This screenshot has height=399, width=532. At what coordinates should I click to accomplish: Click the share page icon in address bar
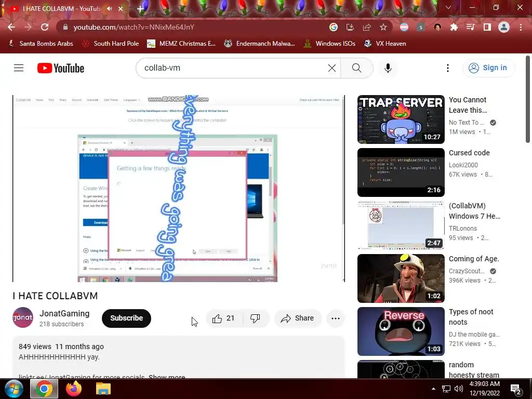tap(367, 27)
